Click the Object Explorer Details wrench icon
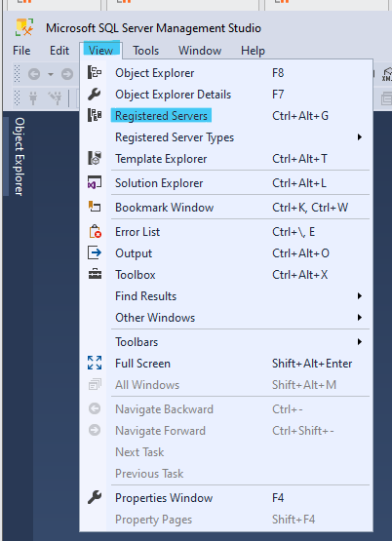This screenshot has width=392, height=541. tap(95, 95)
